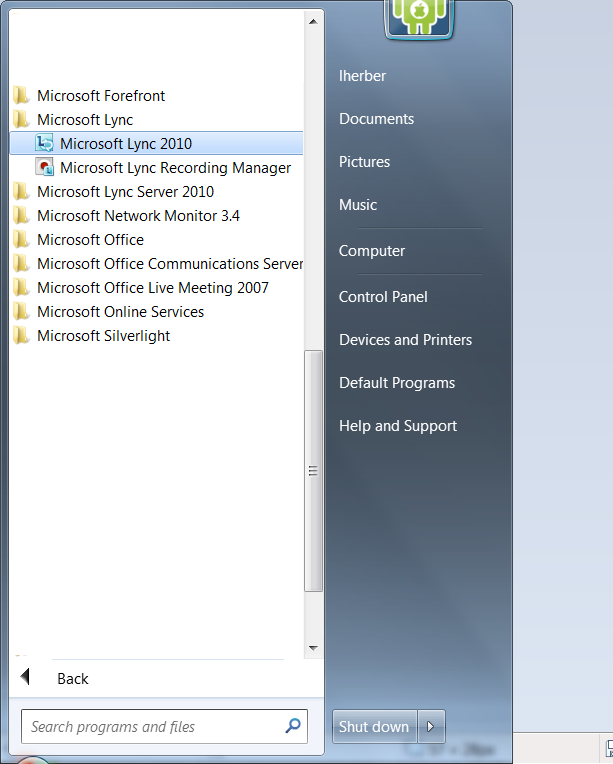The height and width of the screenshot is (764, 613).
Task: Open Devices and Printers
Action: pyautogui.click(x=405, y=340)
